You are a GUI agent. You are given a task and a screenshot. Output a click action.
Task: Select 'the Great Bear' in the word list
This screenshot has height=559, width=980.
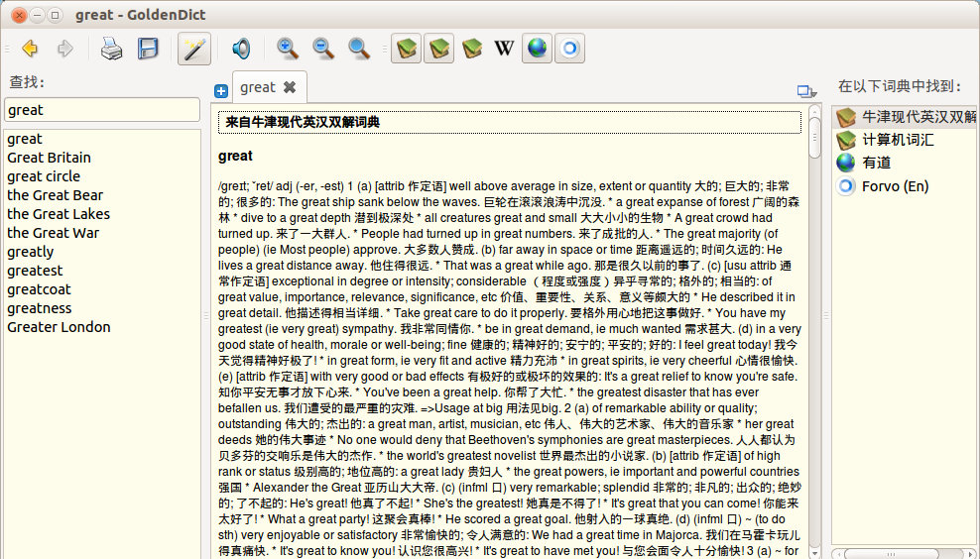pyautogui.click(x=102, y=195)
